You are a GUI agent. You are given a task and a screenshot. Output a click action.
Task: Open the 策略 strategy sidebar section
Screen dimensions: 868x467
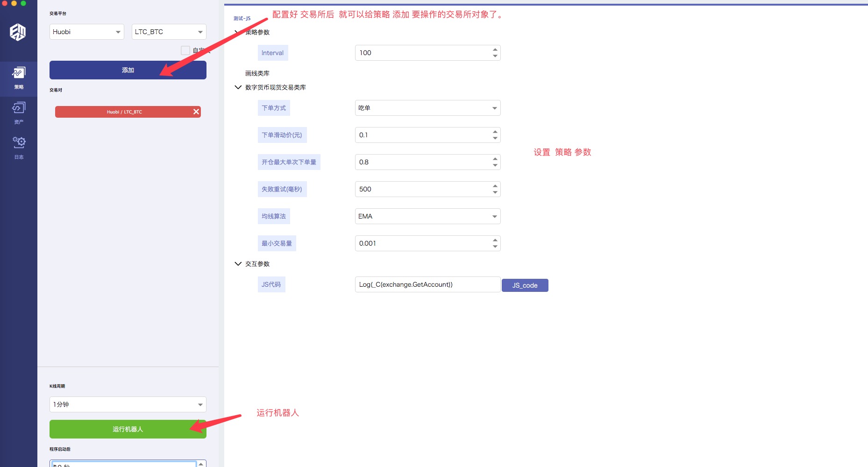click(19, 78)
